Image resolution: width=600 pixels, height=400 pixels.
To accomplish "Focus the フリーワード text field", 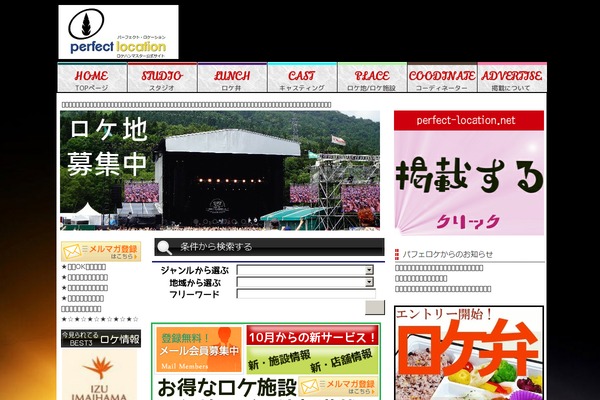I will point(306,294).
